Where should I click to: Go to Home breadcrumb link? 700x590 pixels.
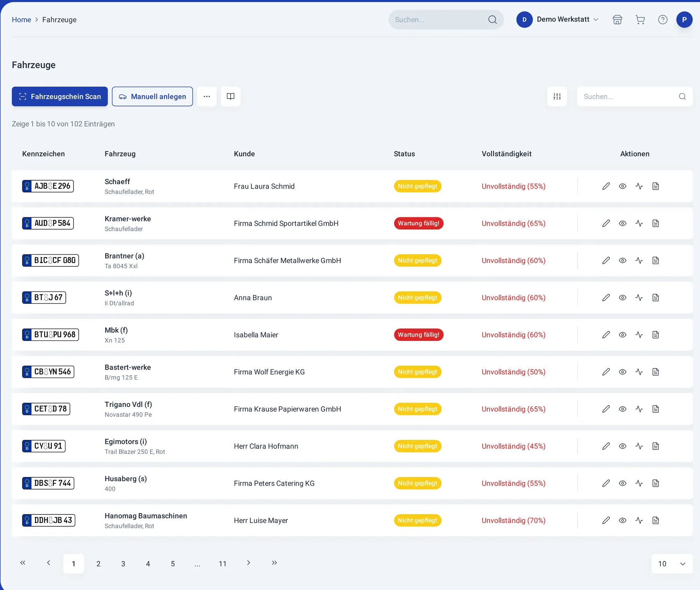[21, 20]
